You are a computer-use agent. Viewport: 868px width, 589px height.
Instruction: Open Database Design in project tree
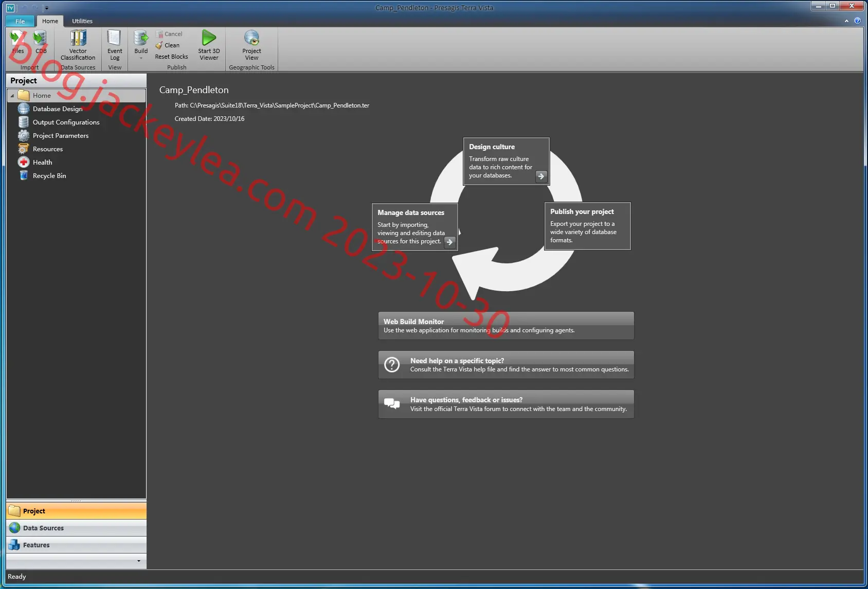pyautogui.click(x=57, y=109)
